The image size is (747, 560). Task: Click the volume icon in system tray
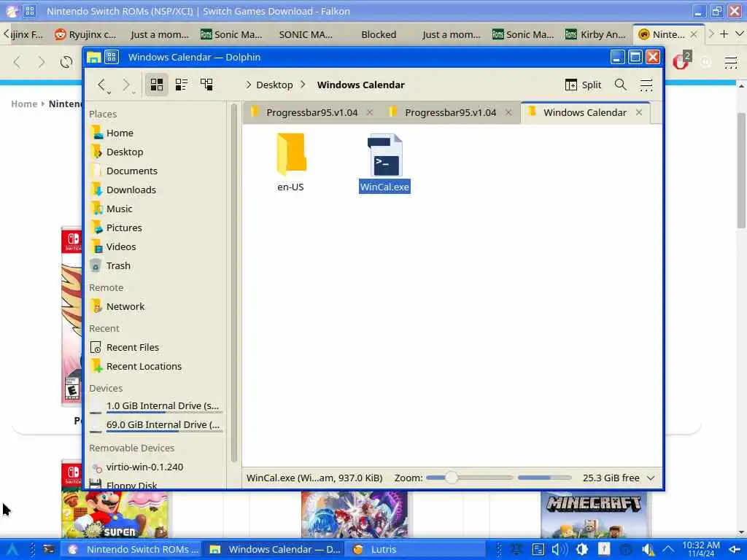coord(559,550)
